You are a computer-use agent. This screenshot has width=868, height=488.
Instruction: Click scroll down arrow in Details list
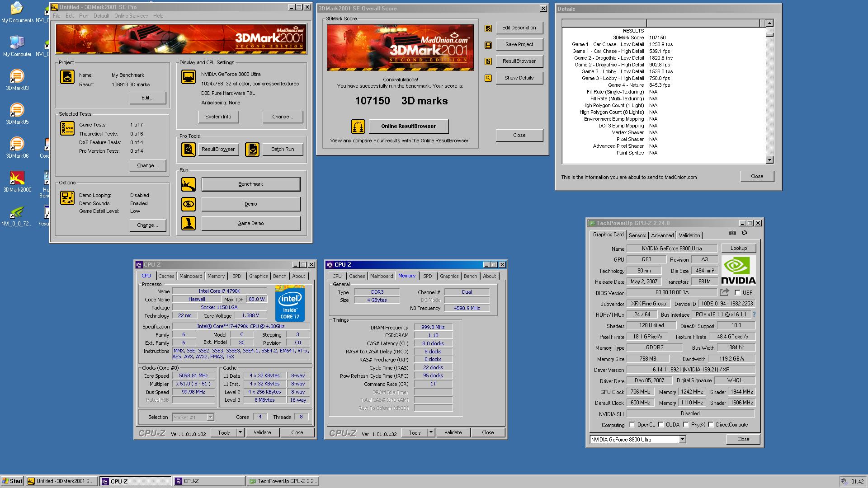[x=770, y=160]
